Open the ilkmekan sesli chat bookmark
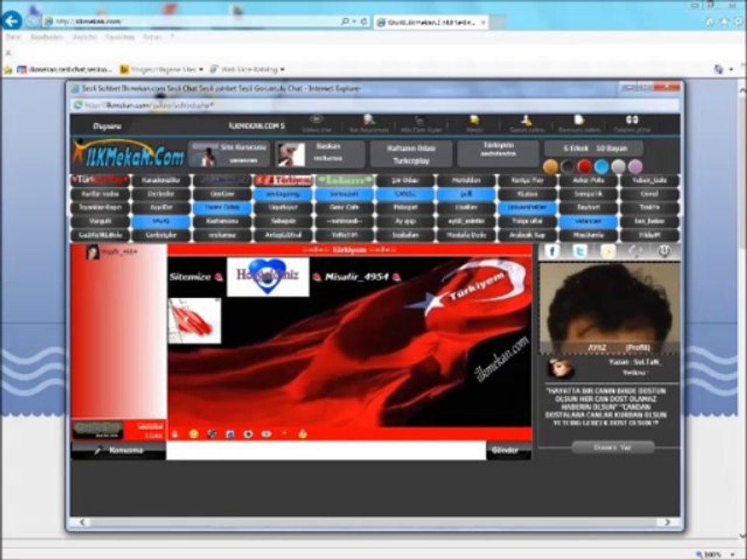The image size is (747, 560). 65,69
